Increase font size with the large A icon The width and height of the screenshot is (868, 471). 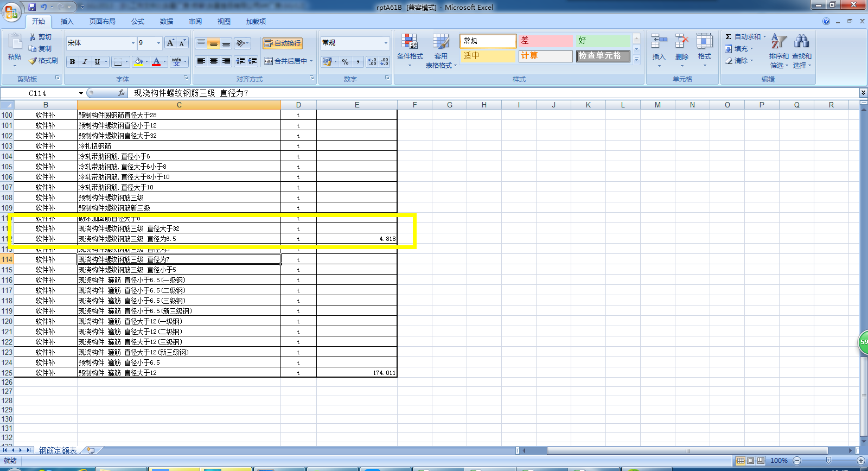(x=170, y=43)
